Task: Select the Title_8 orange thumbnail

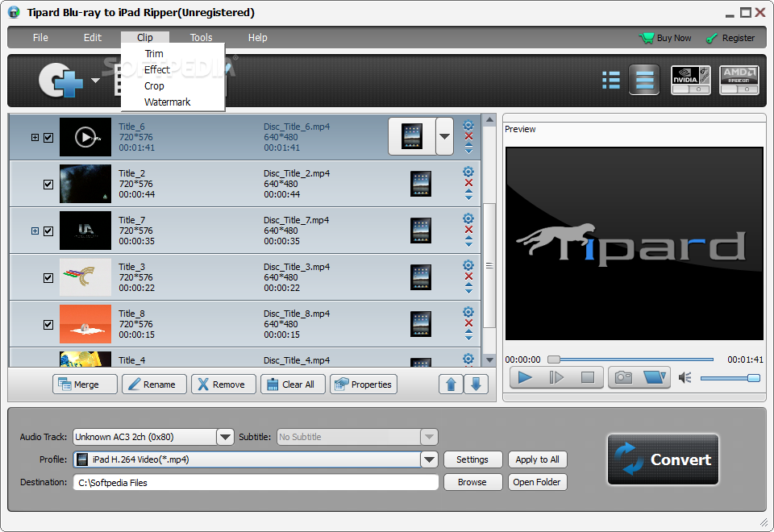Action: (85, 324)
